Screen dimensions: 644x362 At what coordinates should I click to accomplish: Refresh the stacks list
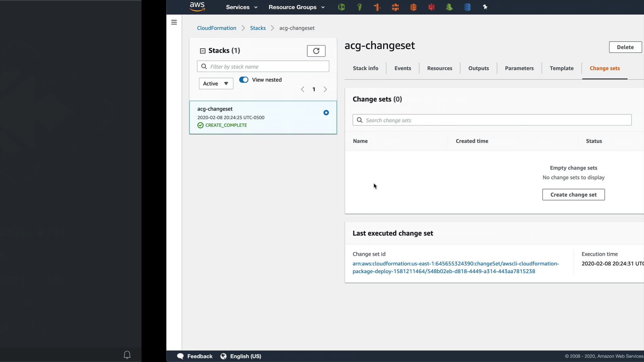coord(316,51)
